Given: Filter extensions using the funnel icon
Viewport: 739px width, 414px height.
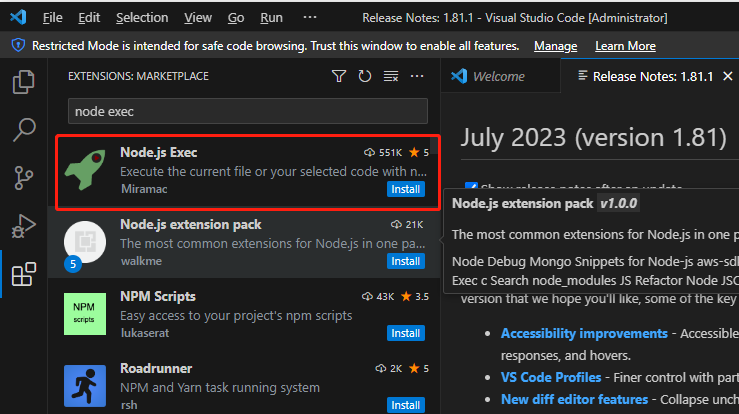Looking at the screenshot, I should [339, 76].
